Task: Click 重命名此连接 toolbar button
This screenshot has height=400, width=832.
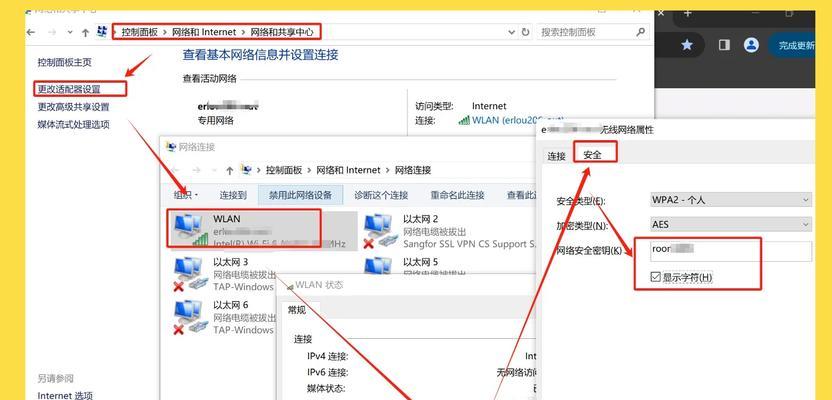Action: (457, 195)
